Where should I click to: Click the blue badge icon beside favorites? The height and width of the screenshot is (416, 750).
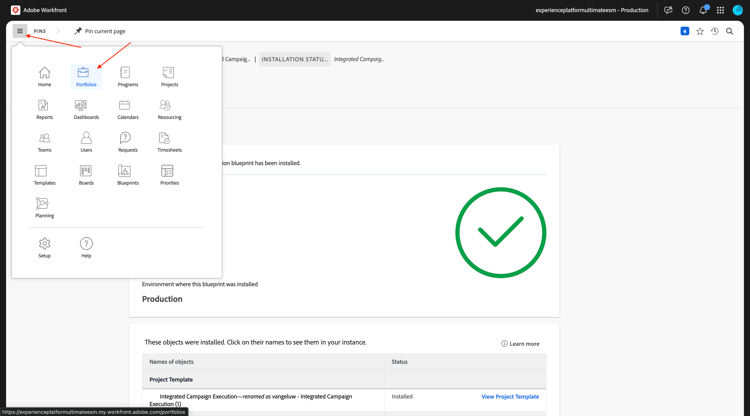[685, 31]
